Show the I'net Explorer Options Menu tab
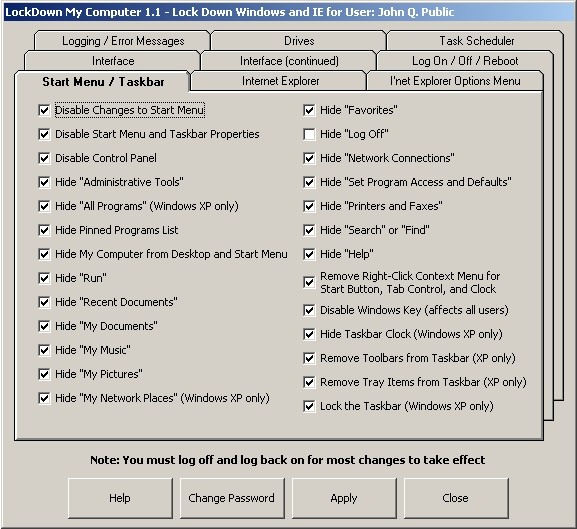 click(455, 81)
